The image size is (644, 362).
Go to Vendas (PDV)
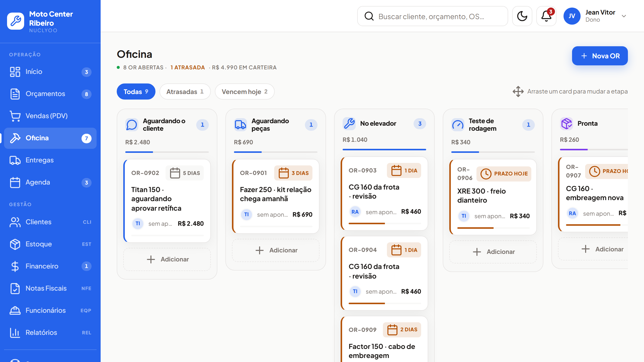[x=50, y=116]
